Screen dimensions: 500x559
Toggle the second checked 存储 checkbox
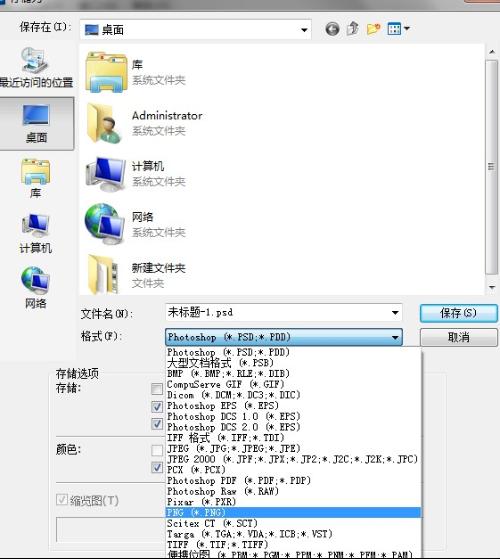(157, 406)
